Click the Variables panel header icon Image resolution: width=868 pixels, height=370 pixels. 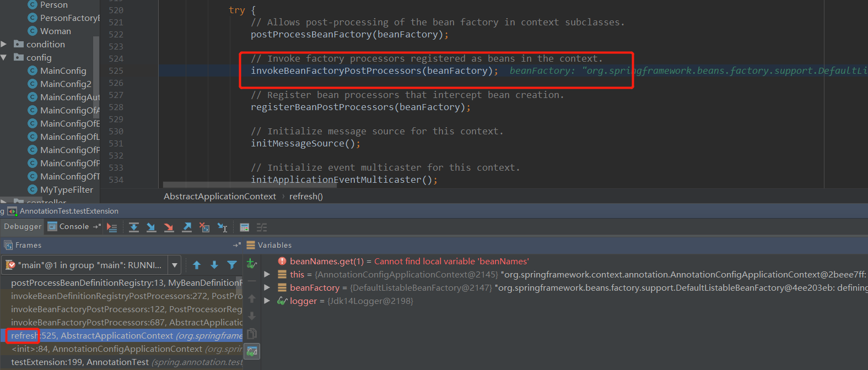251,245
